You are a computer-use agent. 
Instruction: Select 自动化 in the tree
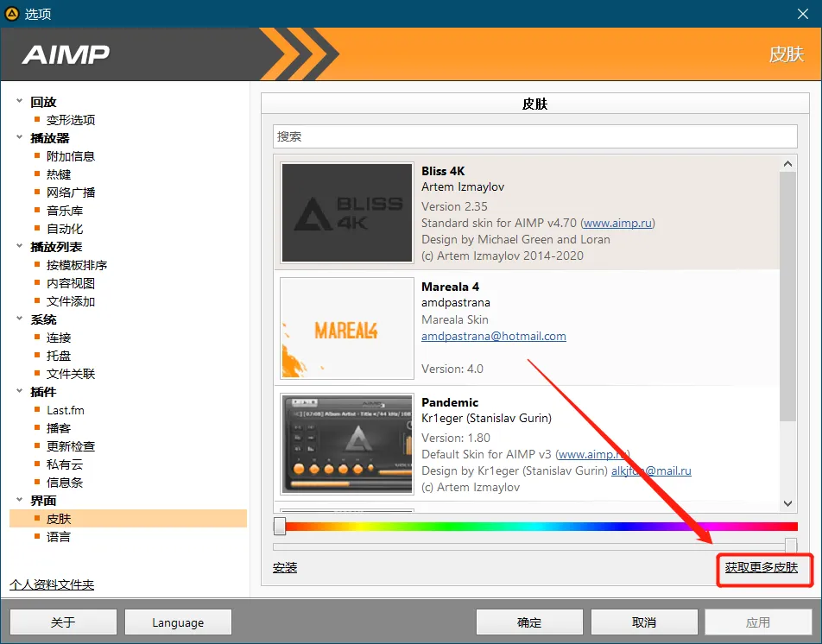65,229
